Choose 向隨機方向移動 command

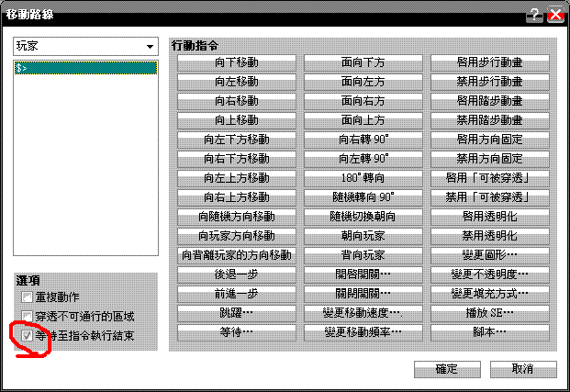pyautogui.click(x=236, y=217)
